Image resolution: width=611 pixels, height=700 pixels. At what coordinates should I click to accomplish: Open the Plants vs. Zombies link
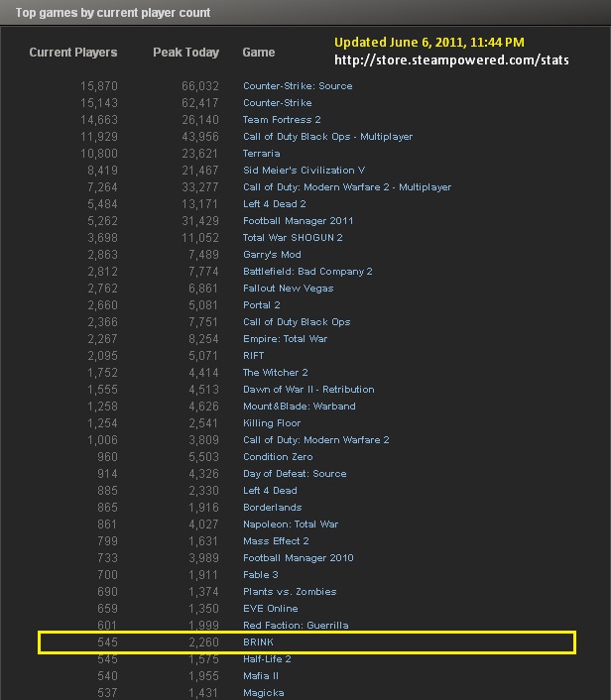pos(290,592)
